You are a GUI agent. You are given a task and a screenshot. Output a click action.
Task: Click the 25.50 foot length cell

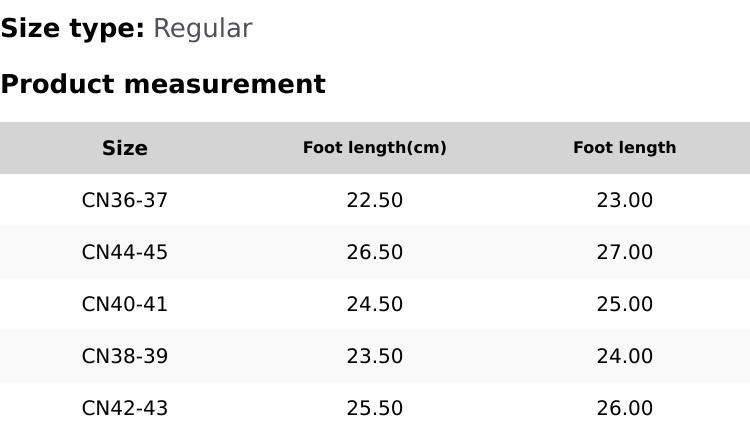click(x=375, y=408)
